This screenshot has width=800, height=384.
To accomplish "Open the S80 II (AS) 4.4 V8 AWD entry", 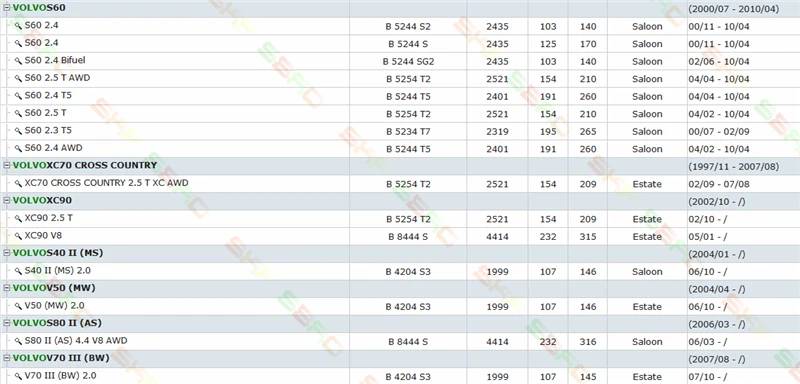I will click(x=76, y=341).
